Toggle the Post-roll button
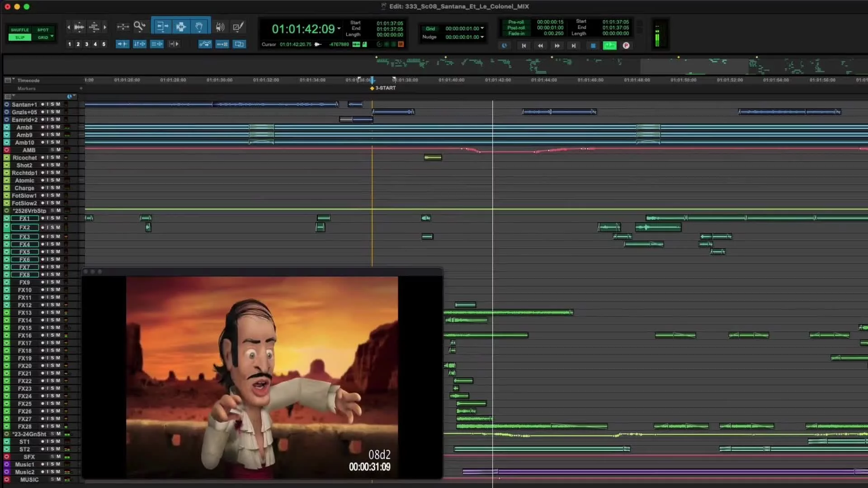Image resolution: width=868 pixels, height=488 pixels. [516, 28]
